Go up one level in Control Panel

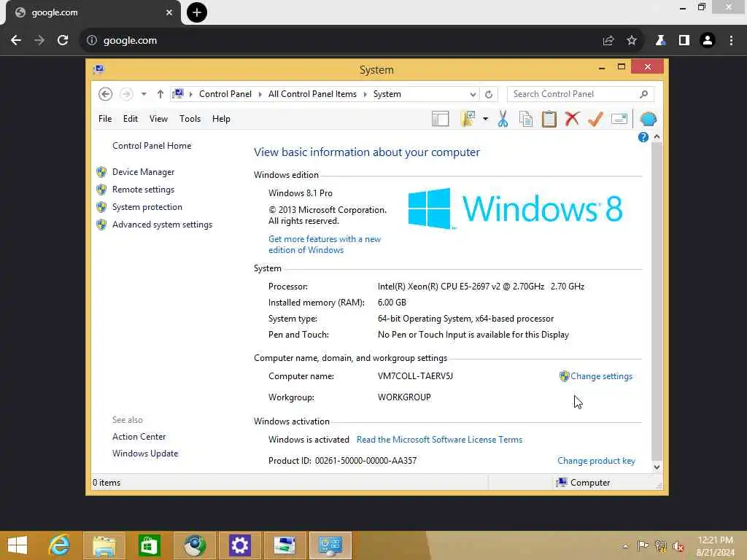point(160,94)
